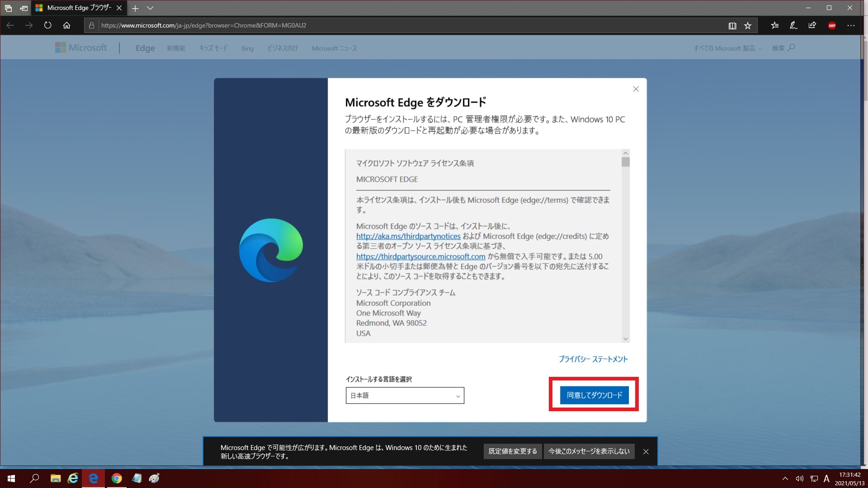Open the Favorites hub icon

(774, 25)
